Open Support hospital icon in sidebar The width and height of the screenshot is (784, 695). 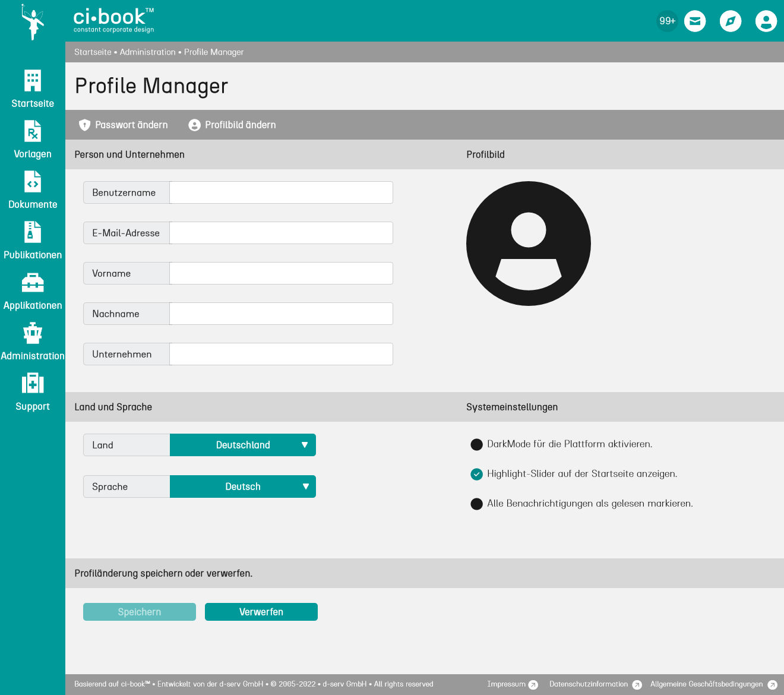tap(33, 383)
